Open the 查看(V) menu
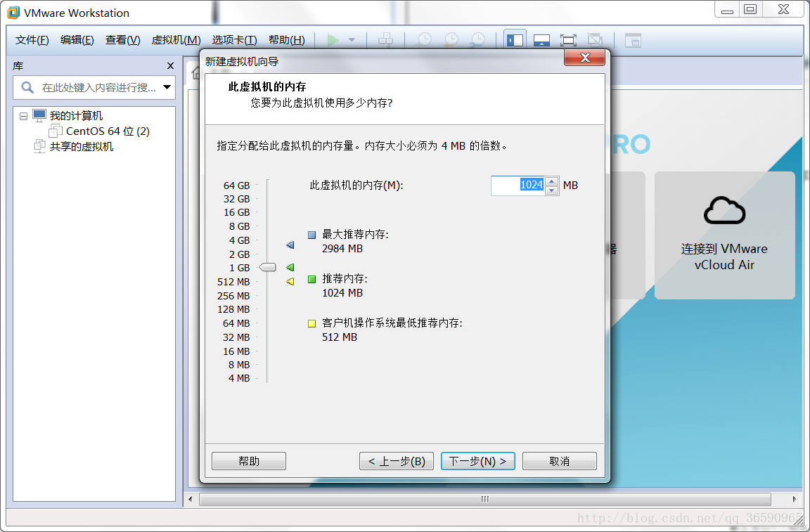Image resolution: width=810 pixels, height=532 pixels. 123,40
